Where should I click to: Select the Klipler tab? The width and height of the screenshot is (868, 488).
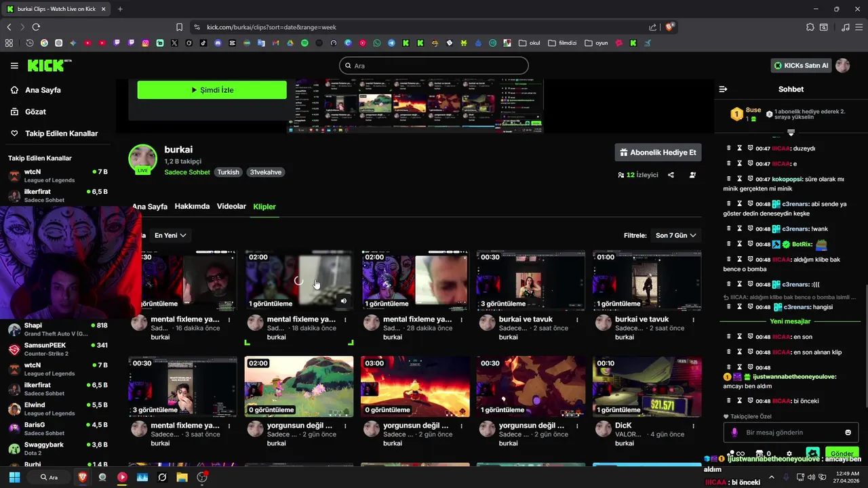coord(264,206)
